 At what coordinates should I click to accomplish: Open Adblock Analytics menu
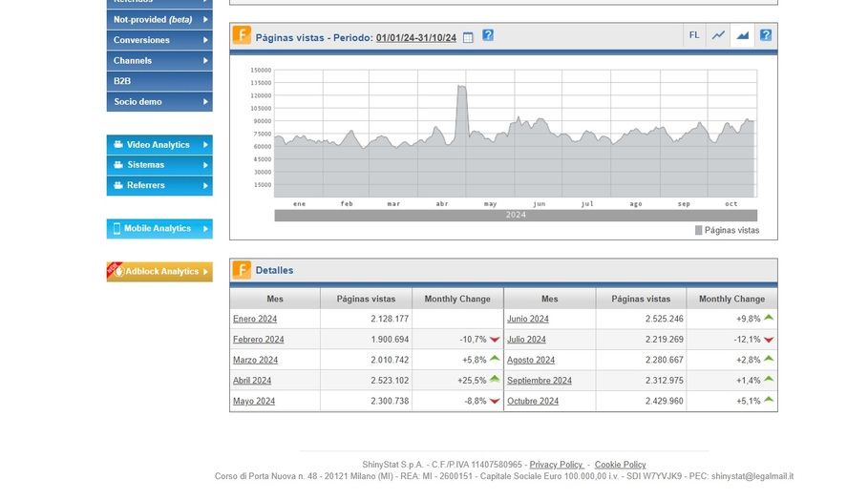pos(159,272)
